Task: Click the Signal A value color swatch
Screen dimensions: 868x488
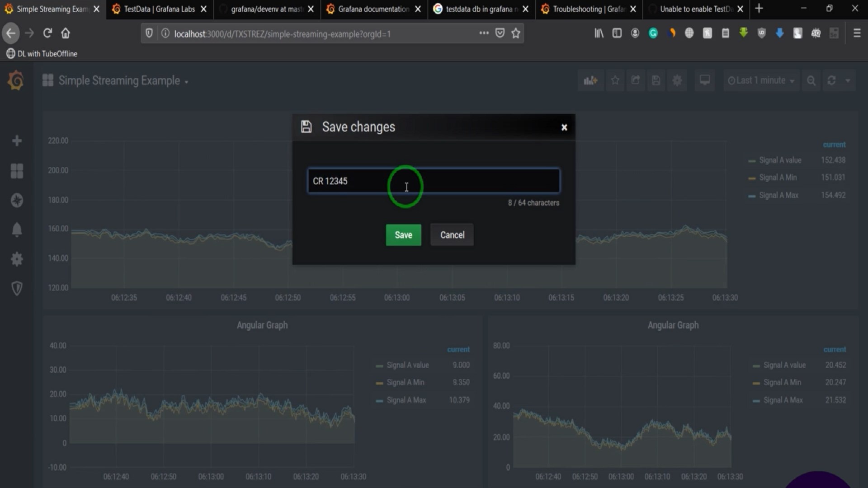Action: point(752,161)
